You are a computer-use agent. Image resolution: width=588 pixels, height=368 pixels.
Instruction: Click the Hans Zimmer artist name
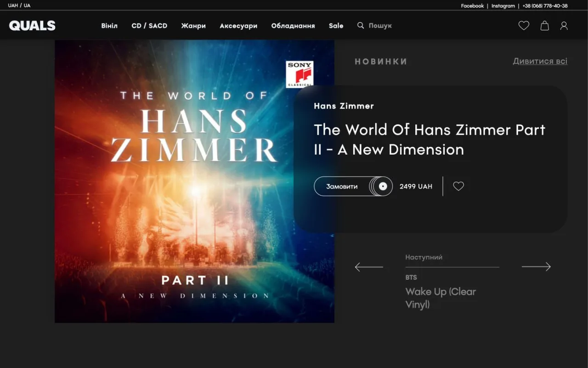click(x=344, y=106)
